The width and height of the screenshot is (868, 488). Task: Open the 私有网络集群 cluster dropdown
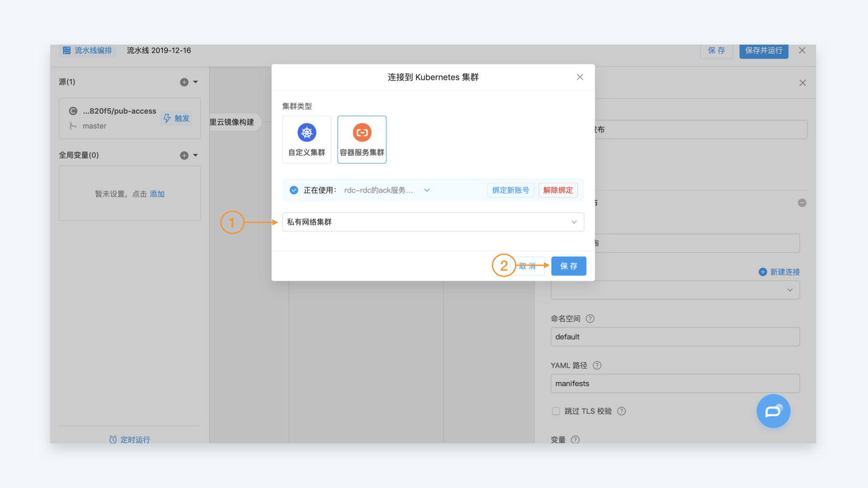coord(433,222)
